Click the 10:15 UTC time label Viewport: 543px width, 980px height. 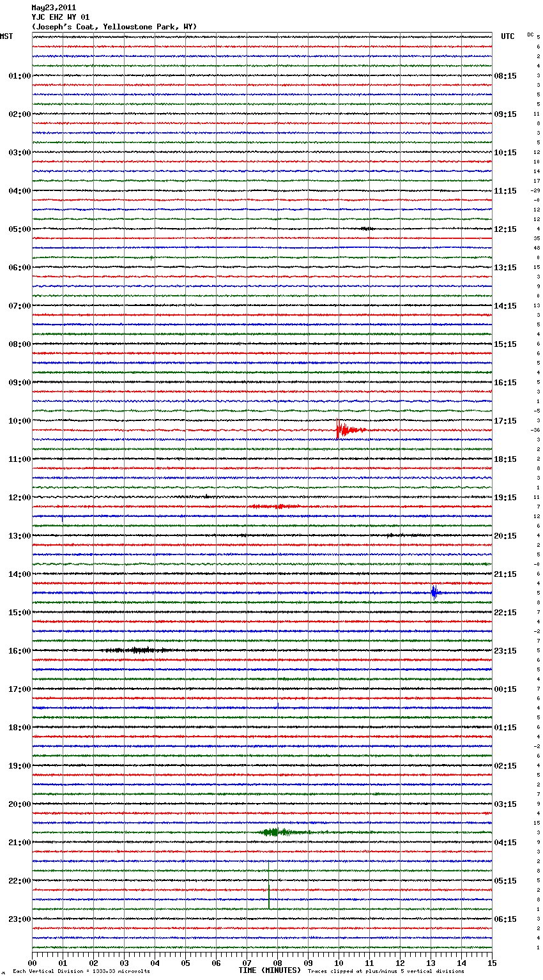coord(505,153)
